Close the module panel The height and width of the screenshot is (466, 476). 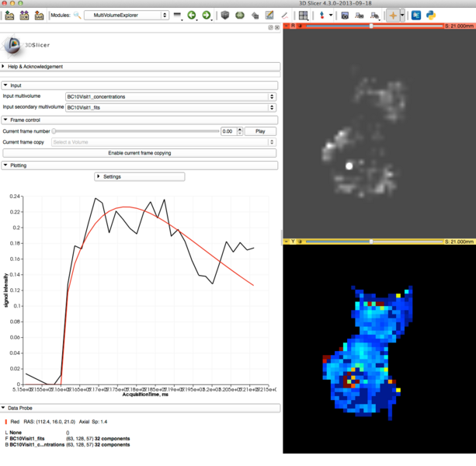click(x=277, y=27)
